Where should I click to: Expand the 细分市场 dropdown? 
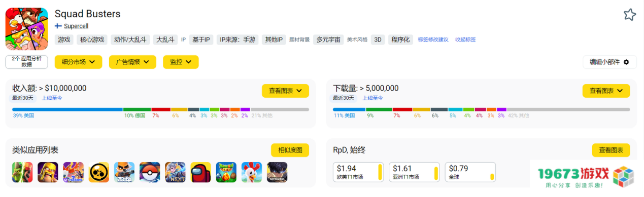click(78, 62)
